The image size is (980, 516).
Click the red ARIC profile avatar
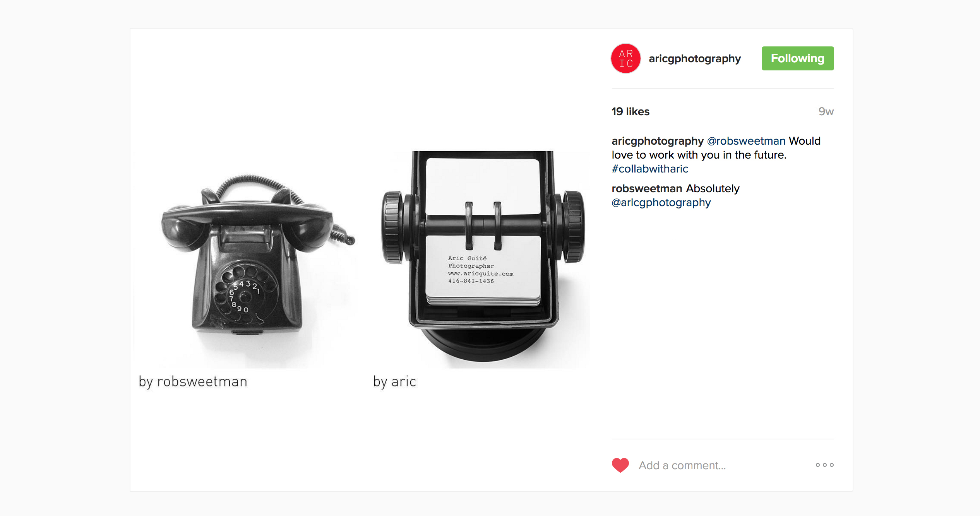(x=626, y=58)
